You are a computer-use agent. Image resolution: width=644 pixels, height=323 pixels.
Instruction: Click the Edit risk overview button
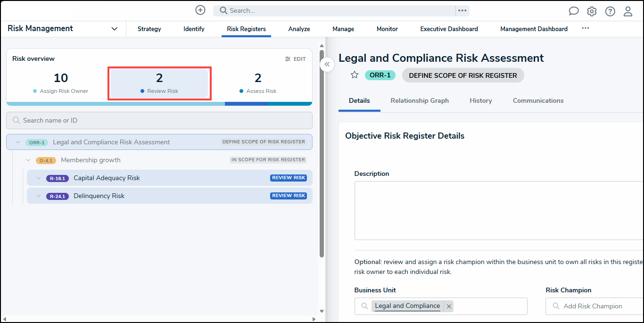296,59
